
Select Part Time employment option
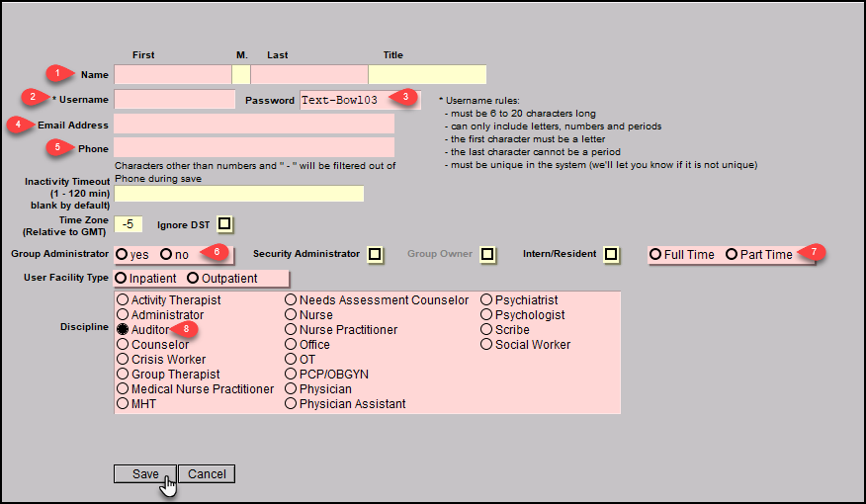pyautogui.click(x=732, y=254)
